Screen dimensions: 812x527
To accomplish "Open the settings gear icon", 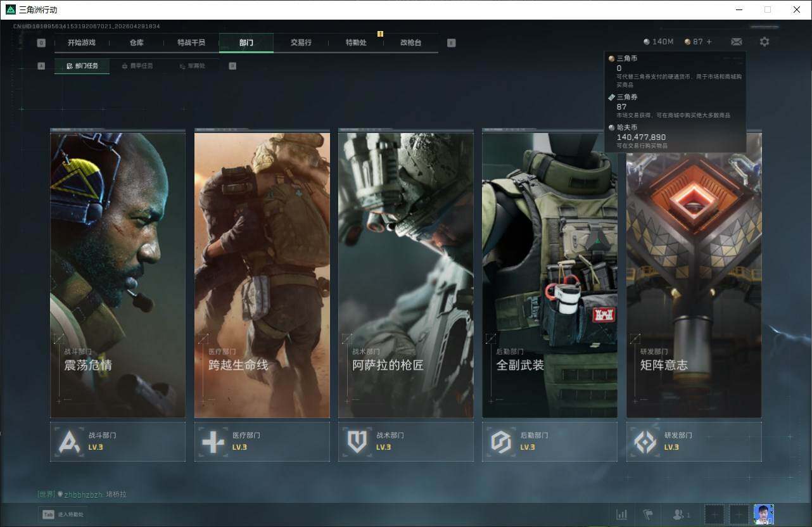I will click(764, 42).
